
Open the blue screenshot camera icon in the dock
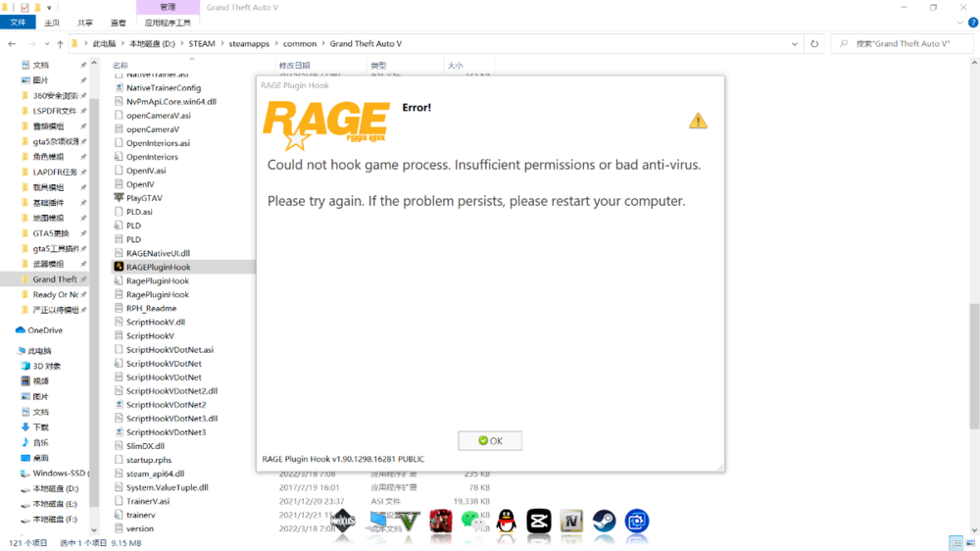tap(636, 521)
